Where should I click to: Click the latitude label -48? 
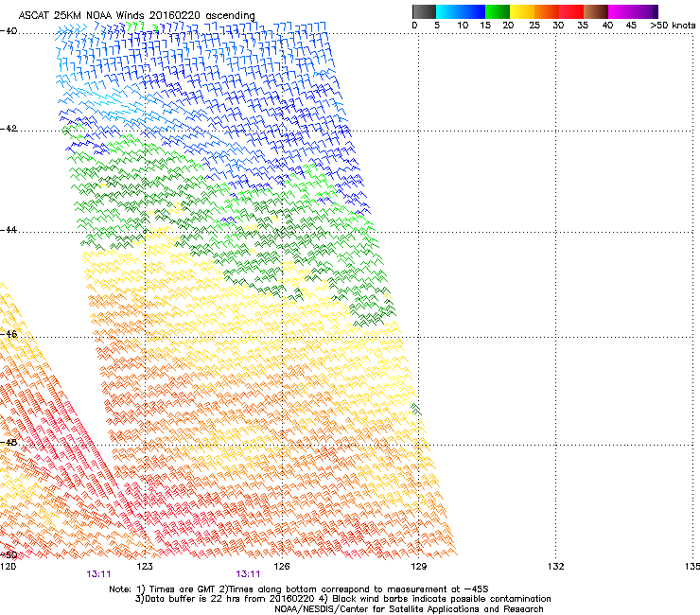click(9, 442)
